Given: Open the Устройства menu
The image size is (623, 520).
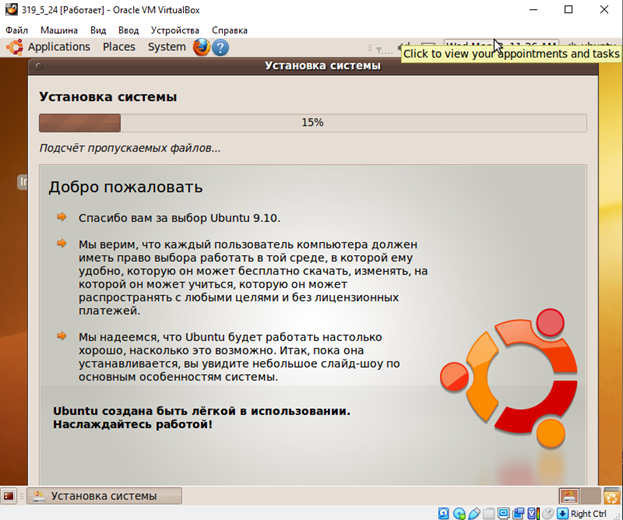Looking at the screenshot, I should tap(175, 30).
